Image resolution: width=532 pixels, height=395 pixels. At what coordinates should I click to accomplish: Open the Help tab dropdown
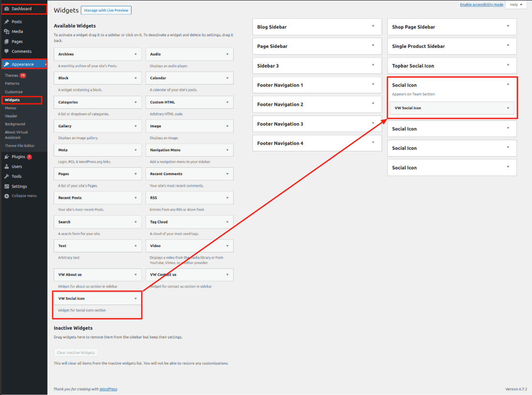click(516, 5)
